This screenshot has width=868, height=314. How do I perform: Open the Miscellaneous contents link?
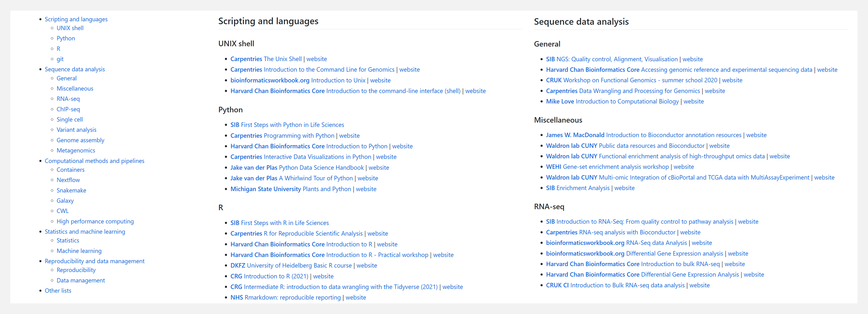(75, 89)
